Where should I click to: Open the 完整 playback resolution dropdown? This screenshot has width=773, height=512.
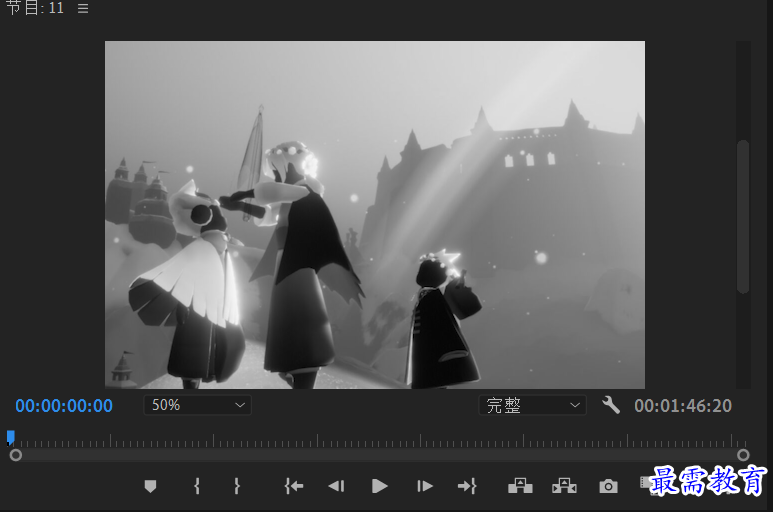[x=532, y=405]
